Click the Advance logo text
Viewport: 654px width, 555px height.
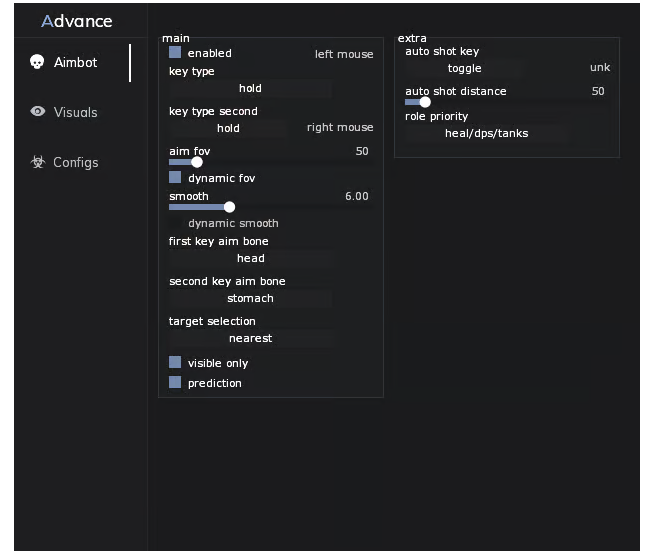point(77,21)
